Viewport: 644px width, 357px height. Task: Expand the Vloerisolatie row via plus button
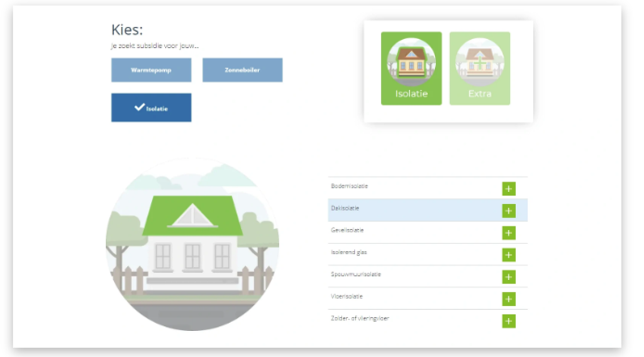tap(508, 299)
